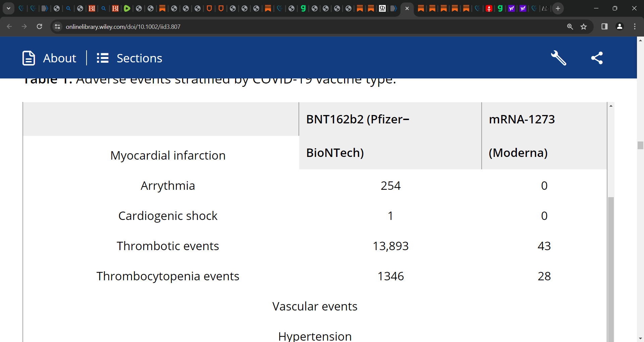Click the About document icon

29,58
